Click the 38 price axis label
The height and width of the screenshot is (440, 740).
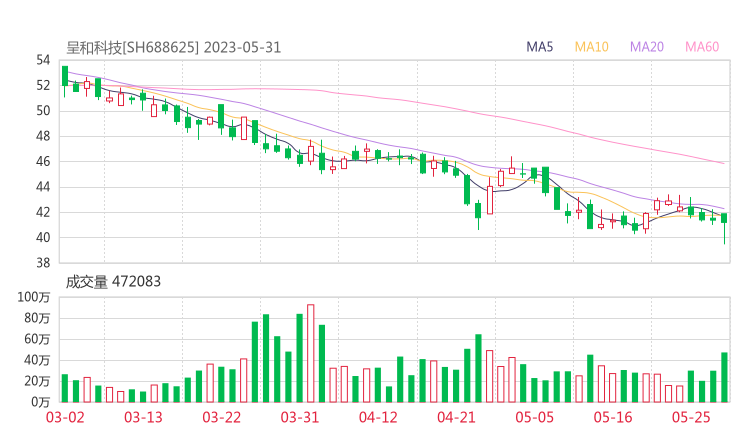point(43,262)
